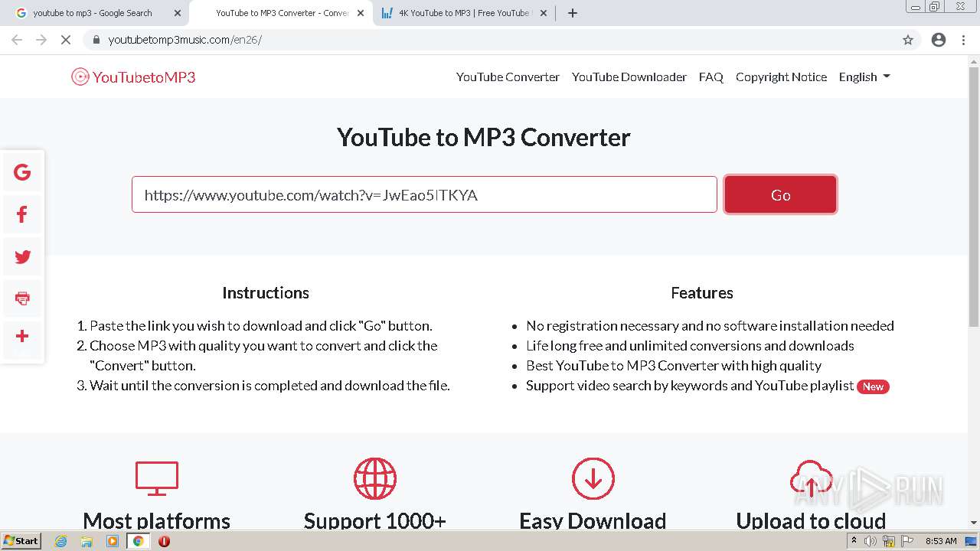Click the Upload to cloud icon
Image resolution: width=980 pixels, height=551 pixels.
811,478
